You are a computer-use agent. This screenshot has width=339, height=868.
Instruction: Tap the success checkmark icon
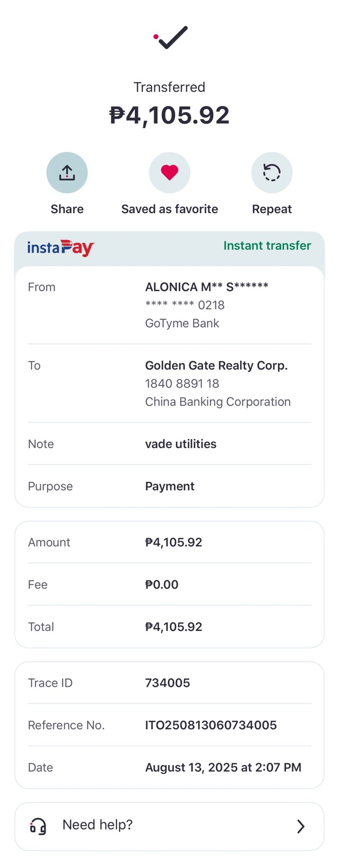pos(170,37)
